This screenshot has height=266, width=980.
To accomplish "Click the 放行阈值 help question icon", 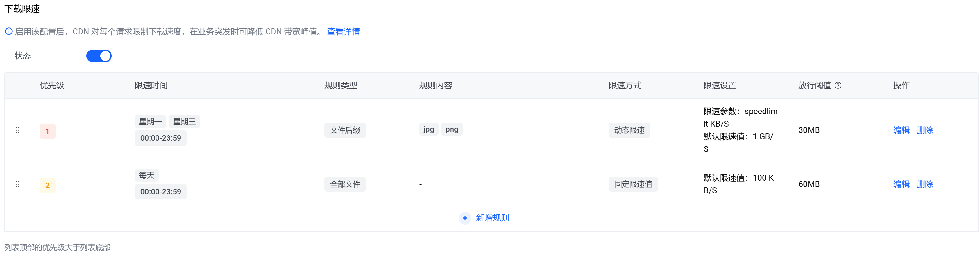I will click(x=838, y=85).
